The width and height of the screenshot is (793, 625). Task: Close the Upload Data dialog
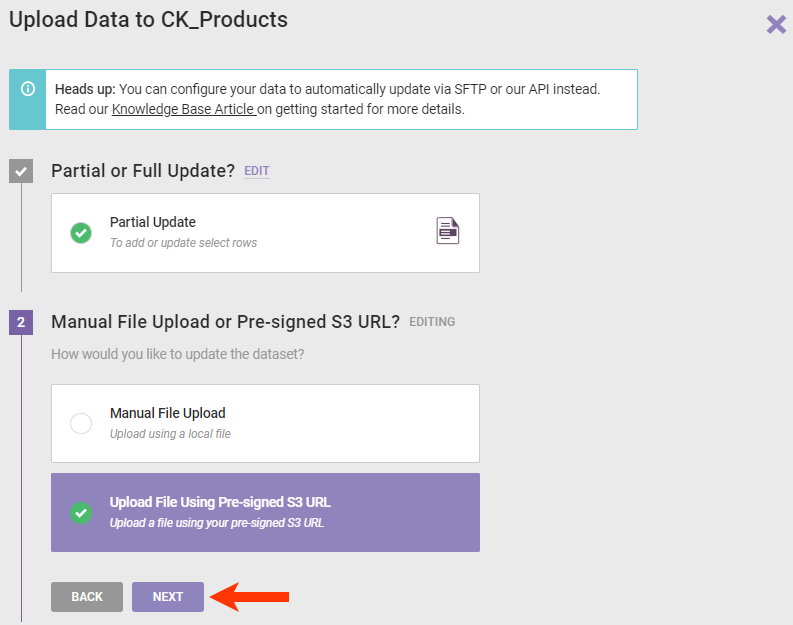click(776, 24)
